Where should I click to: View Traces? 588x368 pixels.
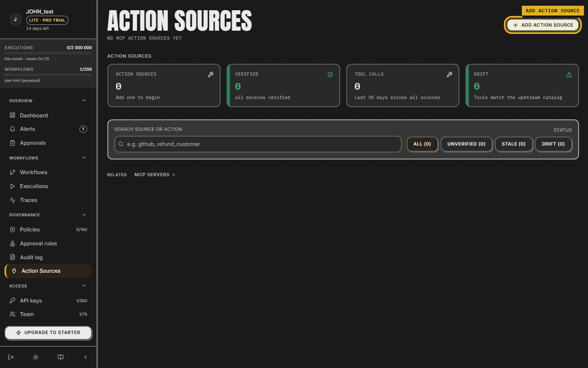[x=48, y=200]
